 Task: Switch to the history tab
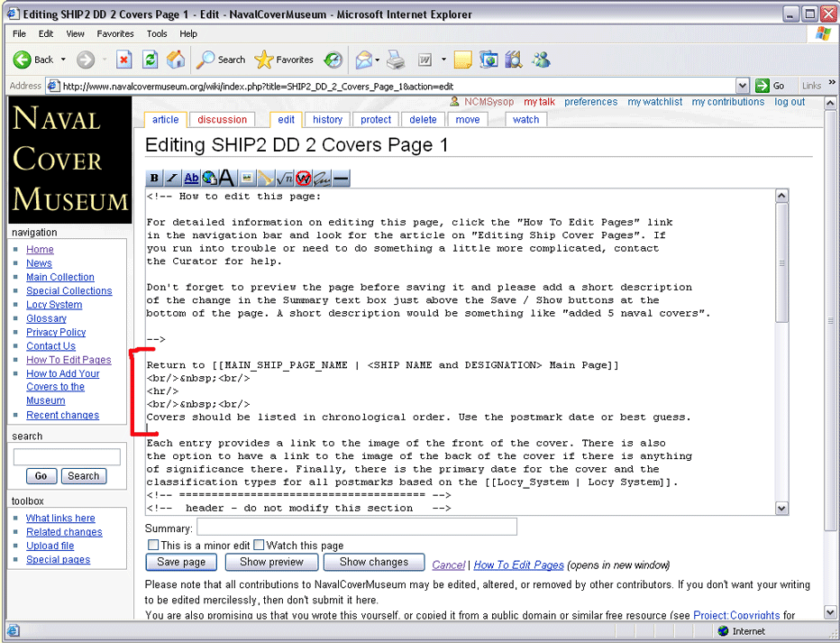pyautogui.click(x=327, y=119)
